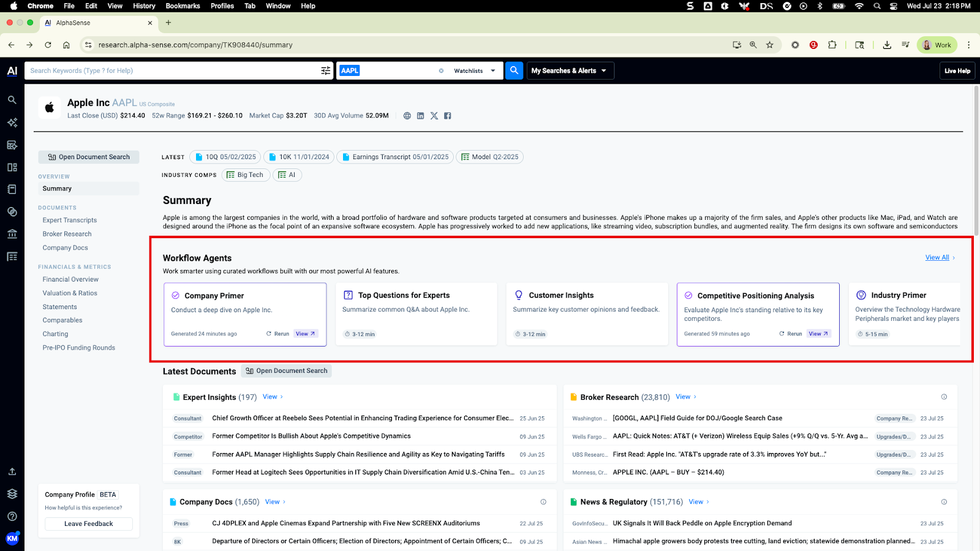This screenshot has height=551, width=980.
Task: Click the KM user avatar
Action: [x=12, y=538]
